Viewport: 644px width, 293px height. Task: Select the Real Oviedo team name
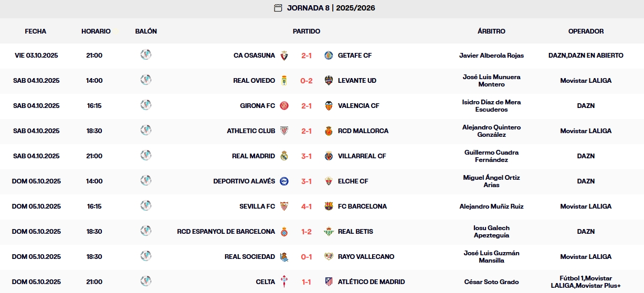[x=254, y=81]
